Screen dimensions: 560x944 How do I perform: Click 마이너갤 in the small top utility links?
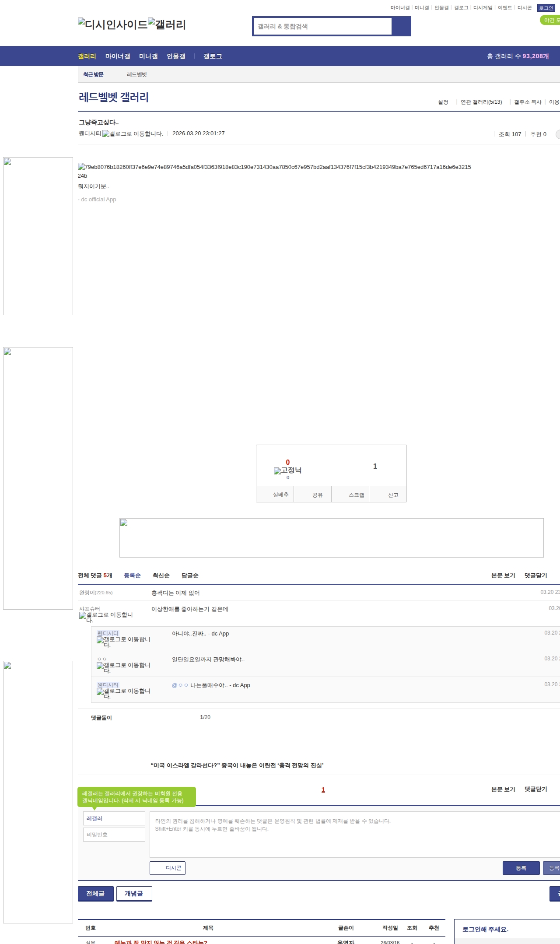(400, 8)
